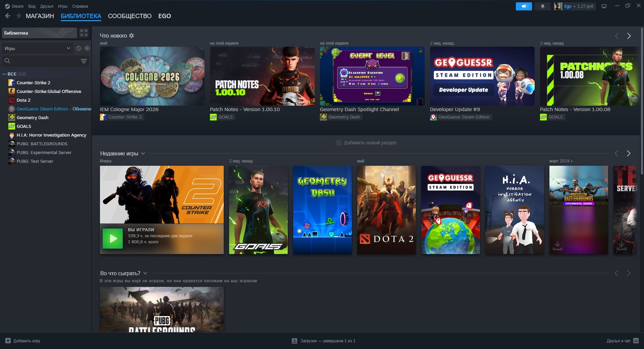Viewport: 644px width, 349px height.
Task: Select Counter-Strike 2 in game list
Action: pos(34,83)
